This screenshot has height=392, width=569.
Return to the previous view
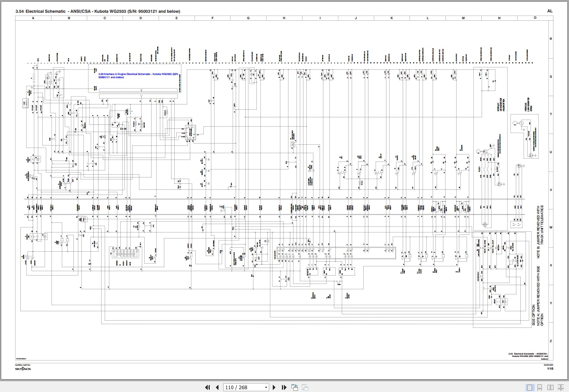coord(295,387)
